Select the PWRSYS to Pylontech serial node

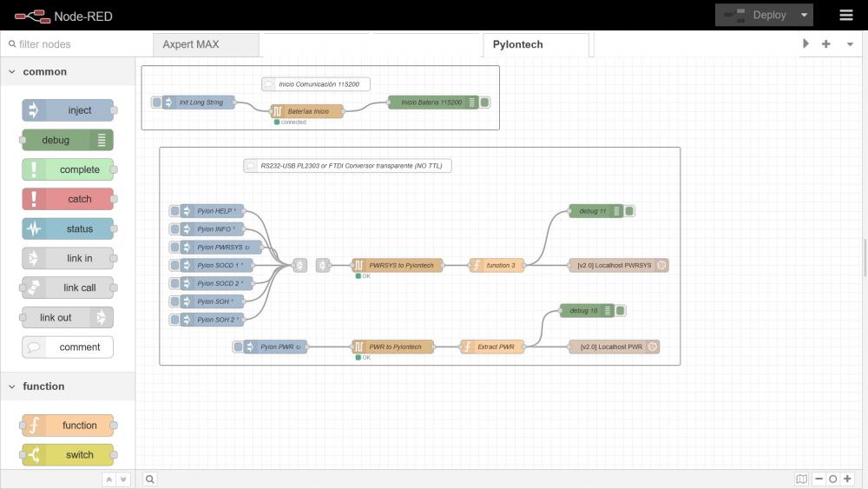[x=398, y=265]
